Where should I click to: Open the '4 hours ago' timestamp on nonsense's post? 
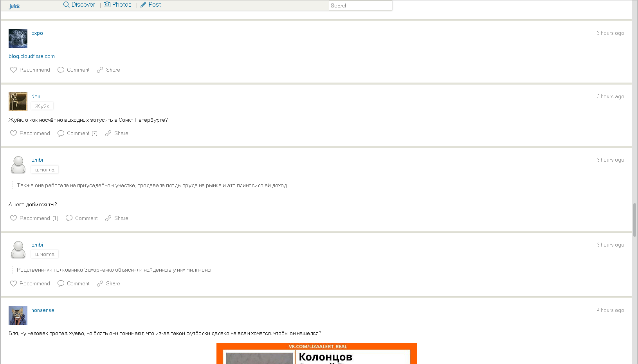[610, 310]
